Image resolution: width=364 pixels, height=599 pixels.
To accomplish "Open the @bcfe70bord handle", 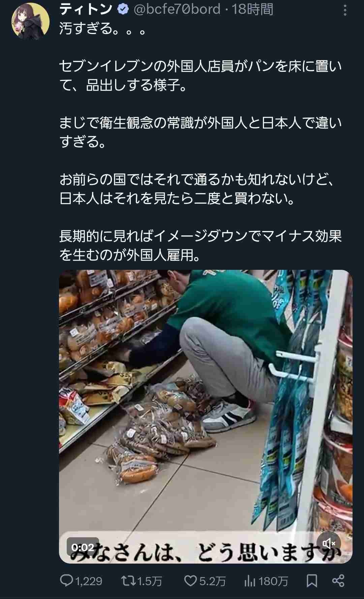I will (x=177, y=9).
